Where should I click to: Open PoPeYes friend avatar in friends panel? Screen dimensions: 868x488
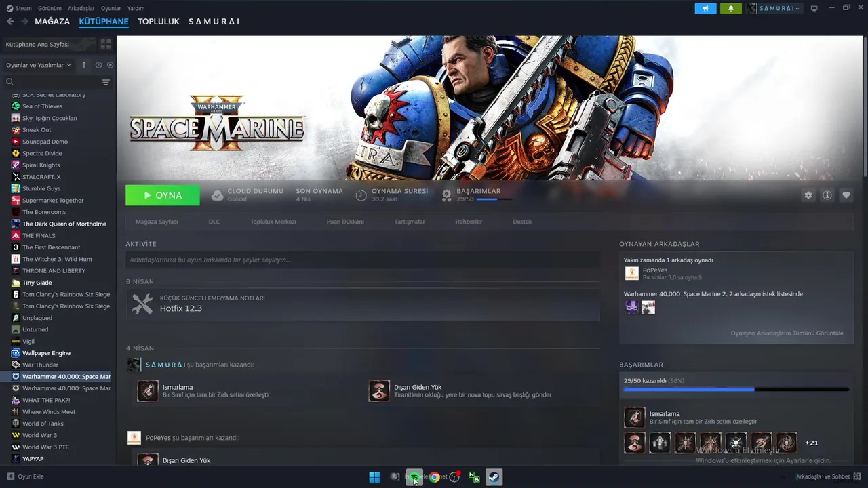point(631,273)
